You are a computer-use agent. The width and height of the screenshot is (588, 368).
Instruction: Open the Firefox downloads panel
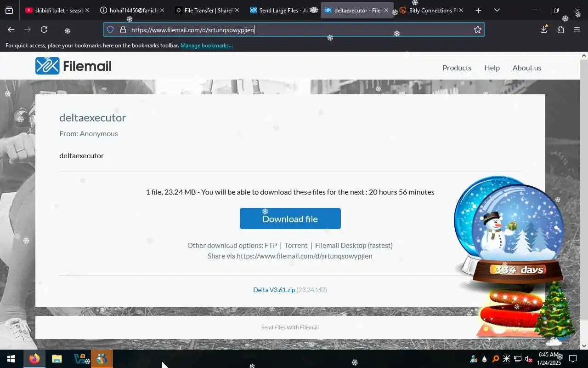pos(544,29)
